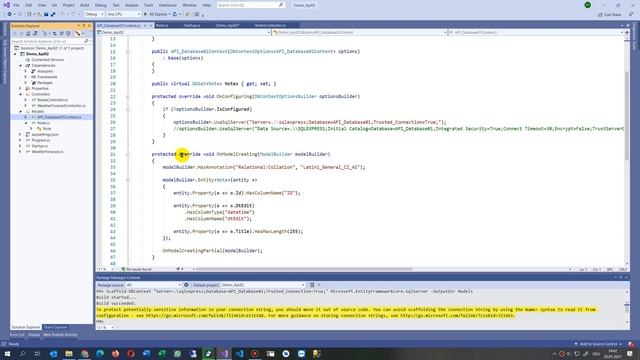Open the Output tab
640x360 pixels.
tap(34, 335)
